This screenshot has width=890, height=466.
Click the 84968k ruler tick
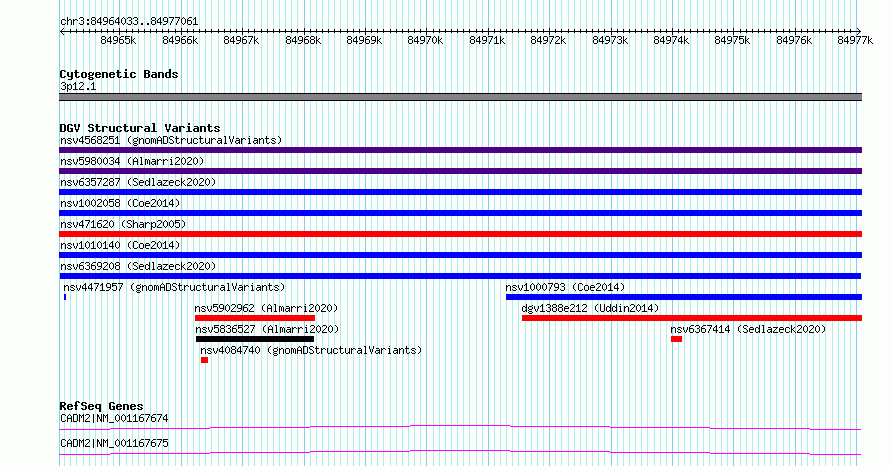[x=303, y=40]
